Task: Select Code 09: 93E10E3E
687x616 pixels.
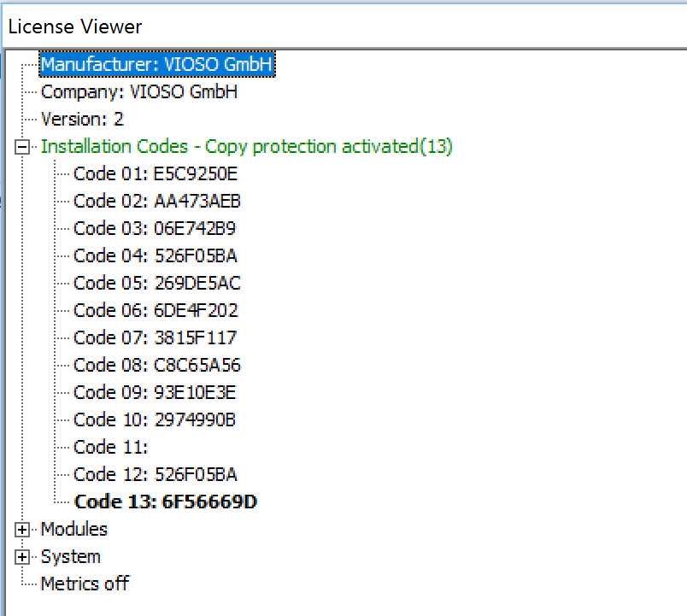Action: point(155,392)
